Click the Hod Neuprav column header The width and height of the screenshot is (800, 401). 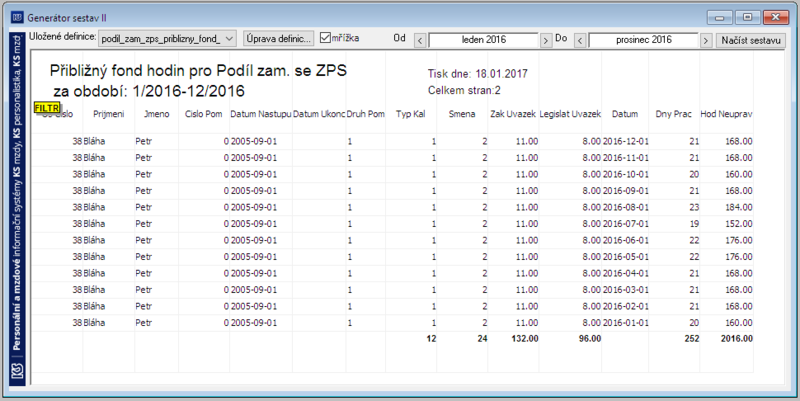pyautogui.click(x=726, y=114)
